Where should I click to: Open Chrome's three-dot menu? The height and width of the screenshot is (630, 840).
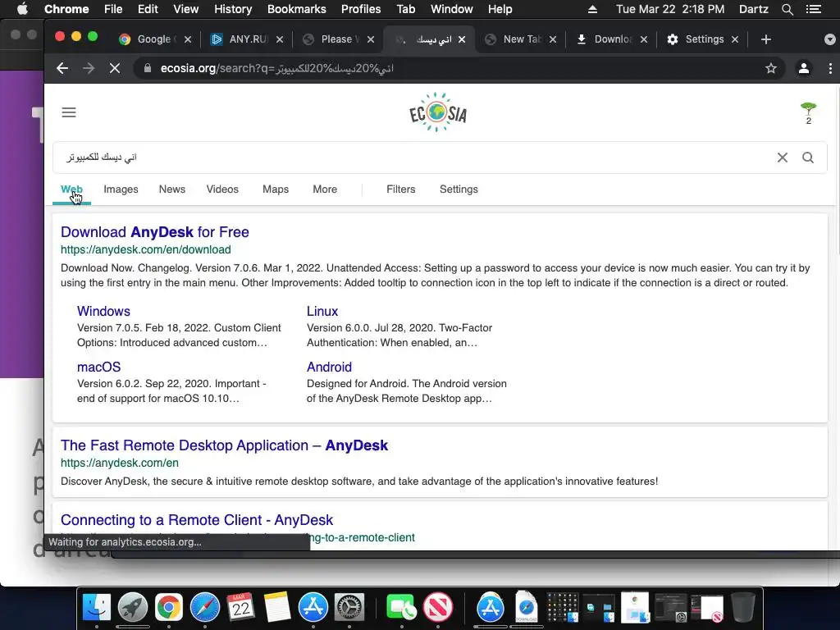point(830,69)
